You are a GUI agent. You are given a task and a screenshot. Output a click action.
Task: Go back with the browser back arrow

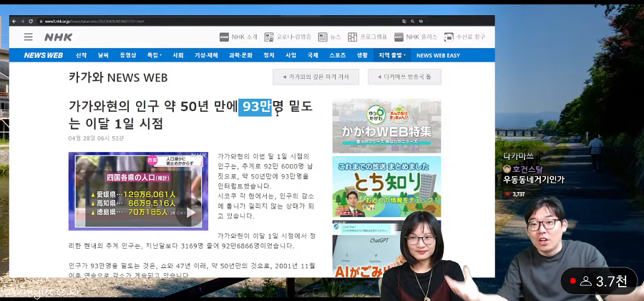[x=14, y=21]
